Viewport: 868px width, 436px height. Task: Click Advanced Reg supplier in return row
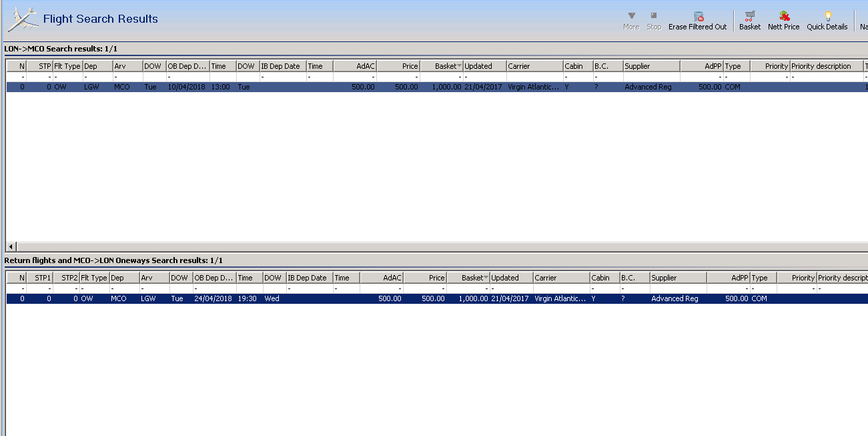click(679, 298)
